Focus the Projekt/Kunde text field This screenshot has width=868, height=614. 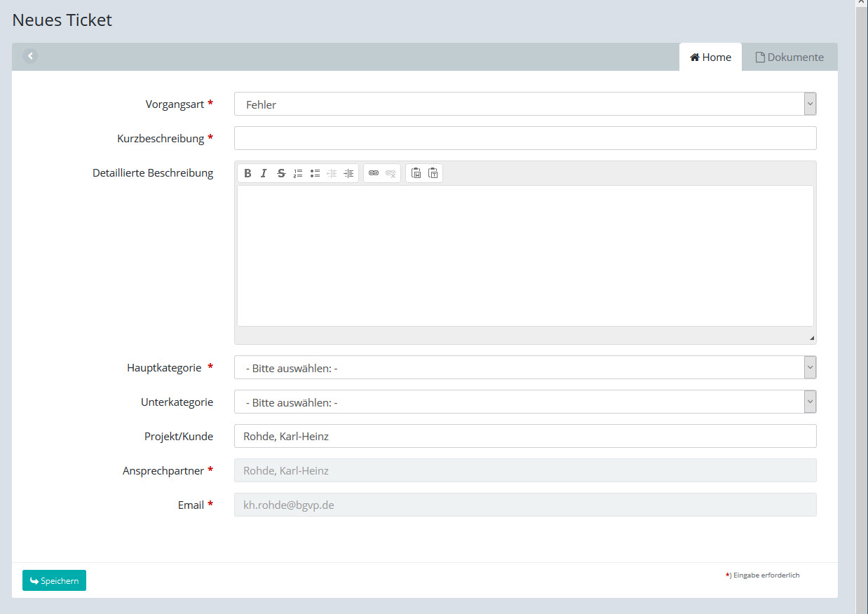point(524,436)
